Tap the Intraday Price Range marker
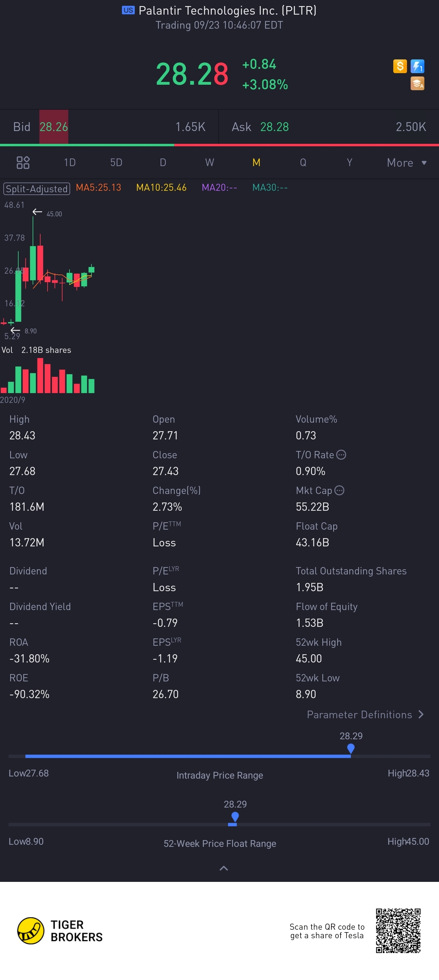This screenshot has width=439, height=980. point(351,748)
